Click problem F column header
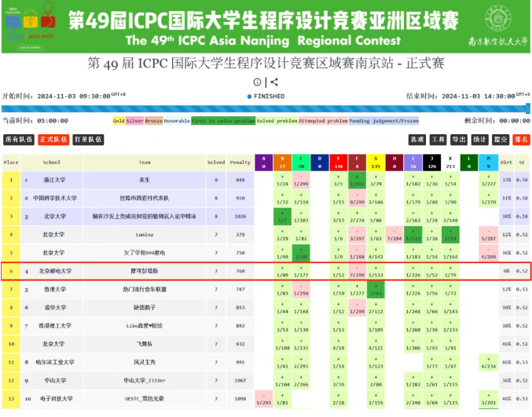This screenshot has width=532, height=417. (357, 163)
